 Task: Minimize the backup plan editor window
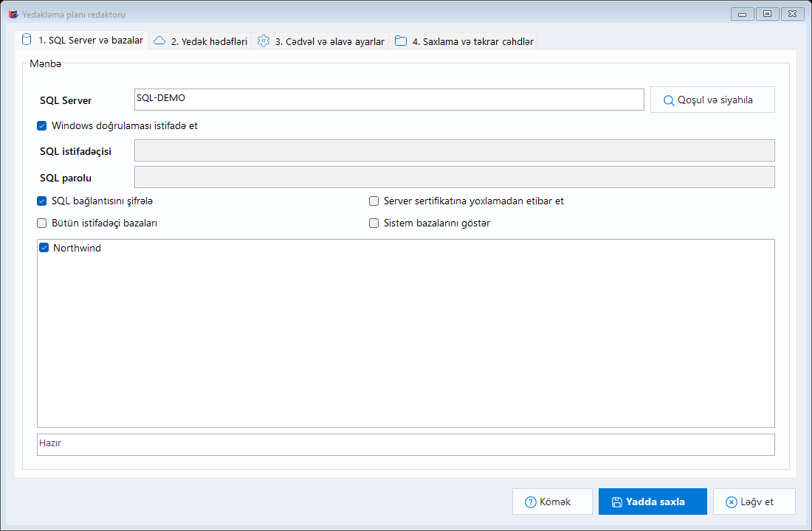742,14
